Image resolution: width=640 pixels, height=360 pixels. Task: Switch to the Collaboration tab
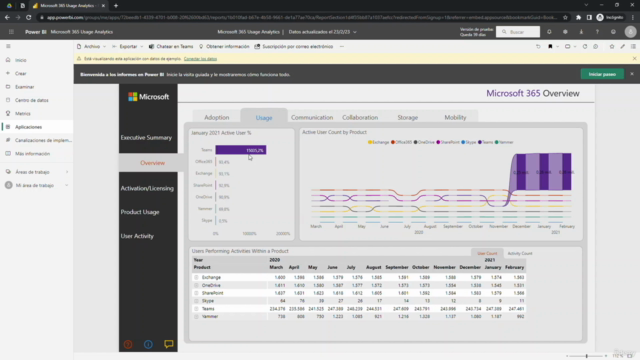(x=360, y=118)
